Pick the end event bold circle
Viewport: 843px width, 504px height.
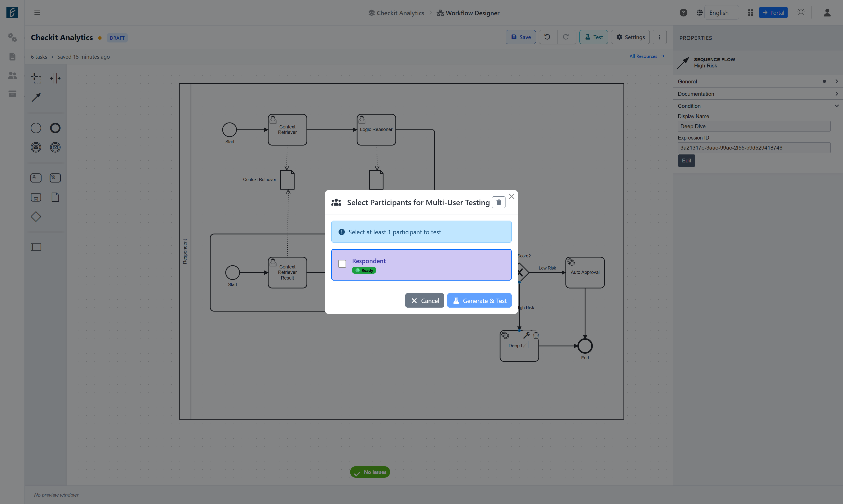[x=55, y=128]
